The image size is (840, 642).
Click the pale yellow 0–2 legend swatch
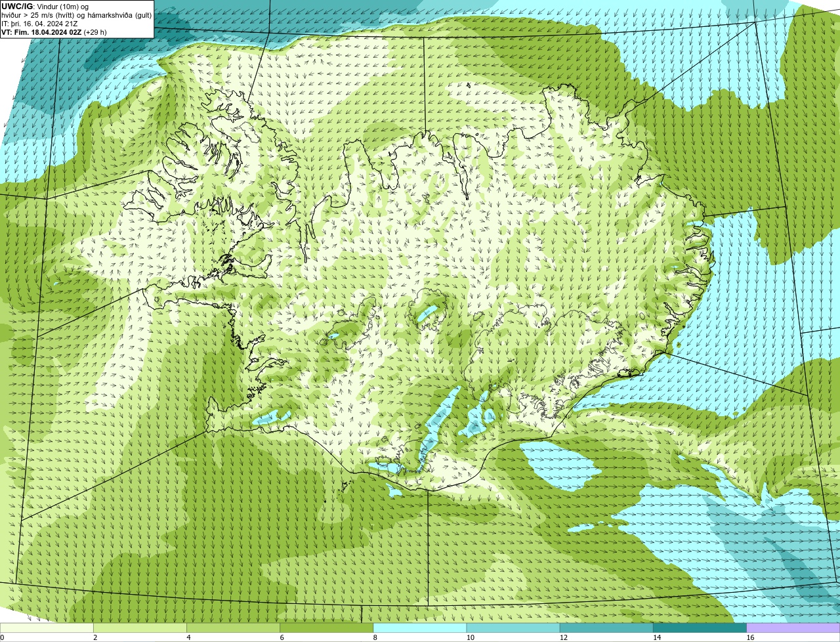click(47, 628)
